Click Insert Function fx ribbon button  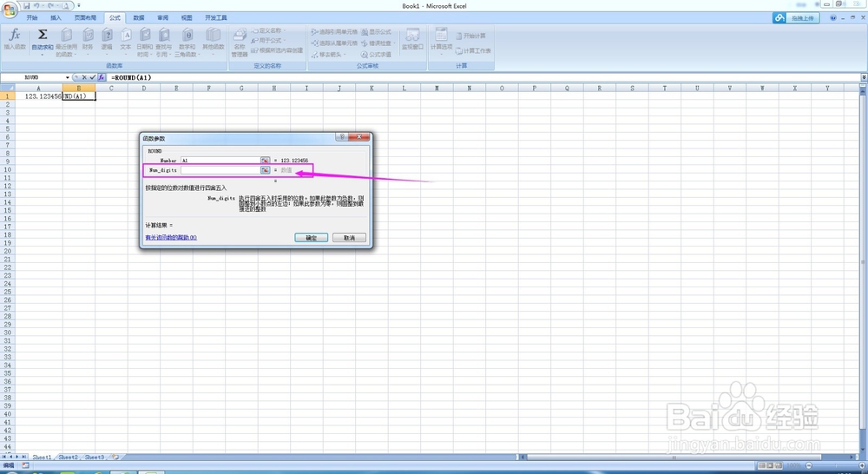(x=15, y=39)
